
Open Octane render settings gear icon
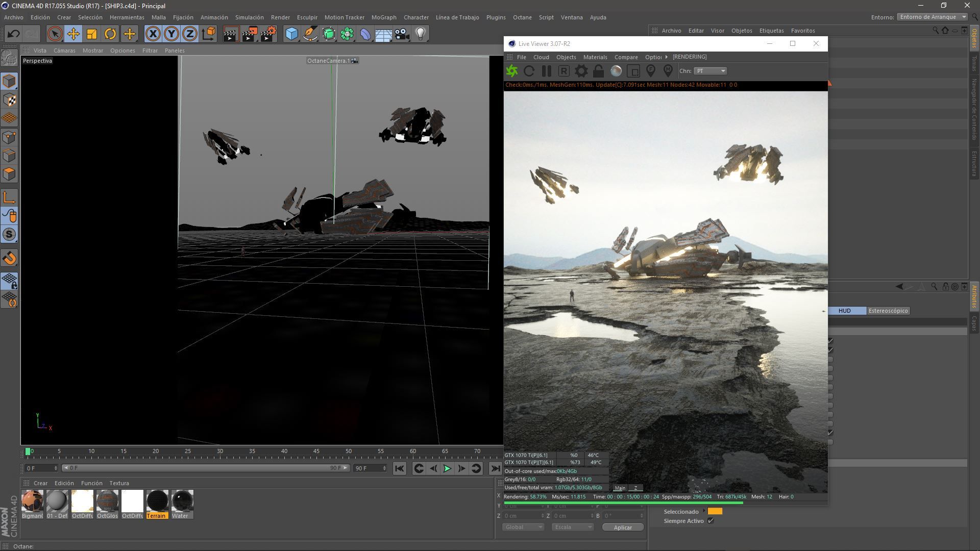(x=581, y=71)
